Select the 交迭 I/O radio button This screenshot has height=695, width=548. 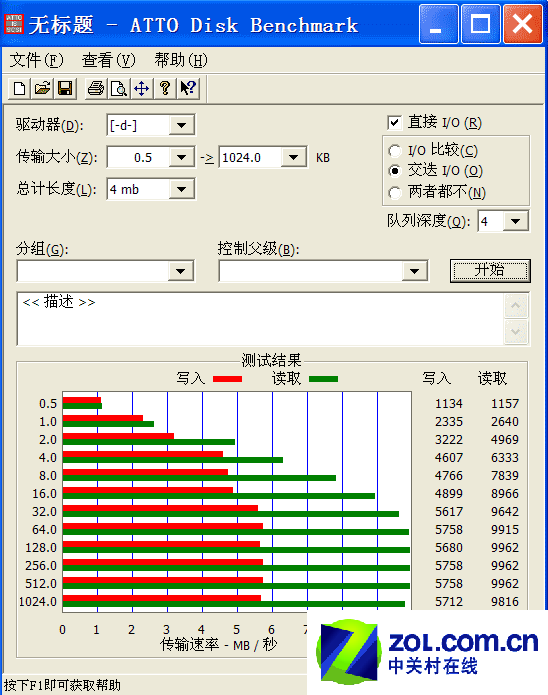394,171
